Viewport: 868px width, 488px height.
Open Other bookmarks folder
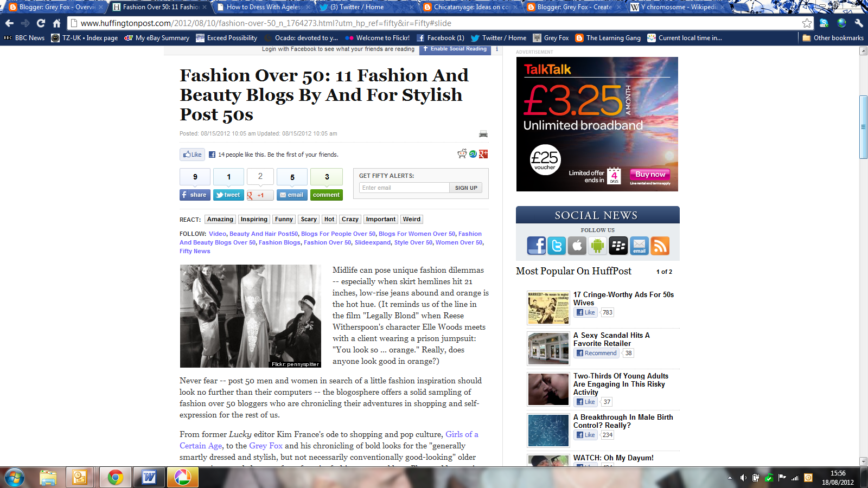(x=833, y=38)
